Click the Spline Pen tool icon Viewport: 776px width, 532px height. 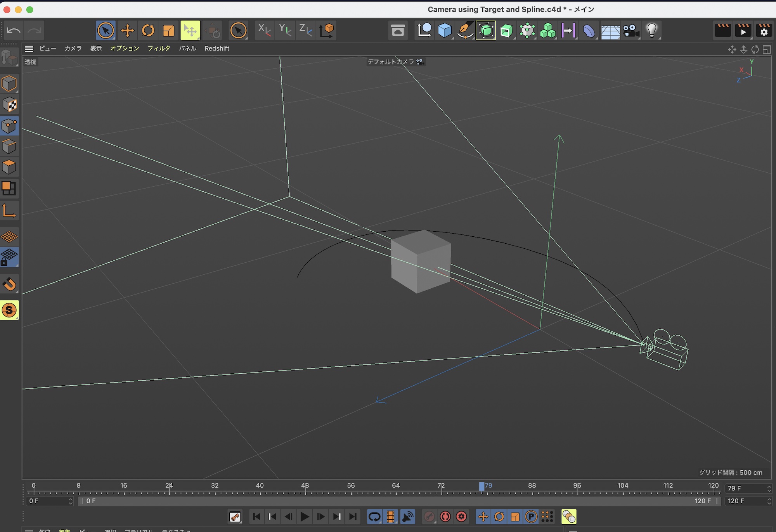pos(465,30)
